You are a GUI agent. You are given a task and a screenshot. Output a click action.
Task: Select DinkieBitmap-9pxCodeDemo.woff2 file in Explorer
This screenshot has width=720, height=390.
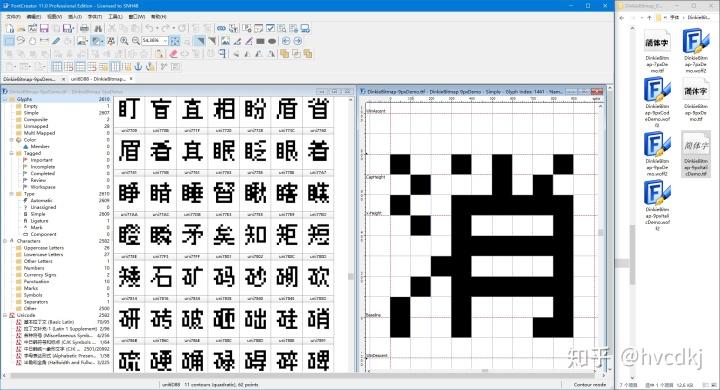point(657,102)
